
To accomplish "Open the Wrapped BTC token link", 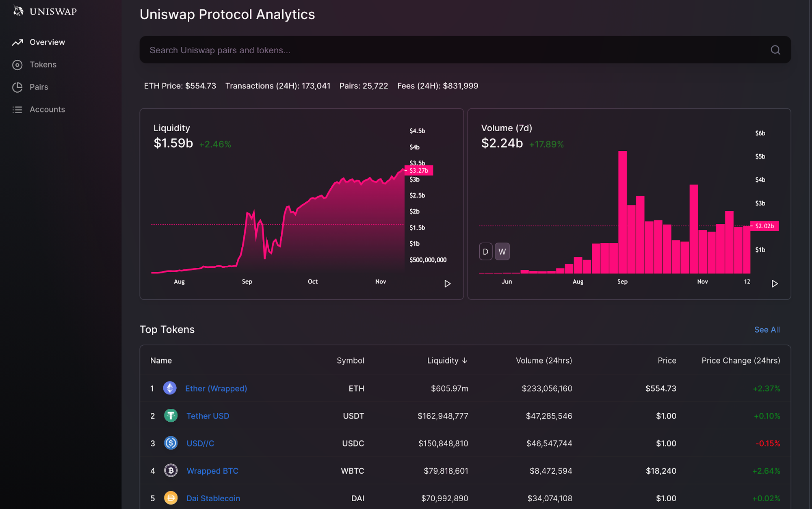I will (212, 471).
